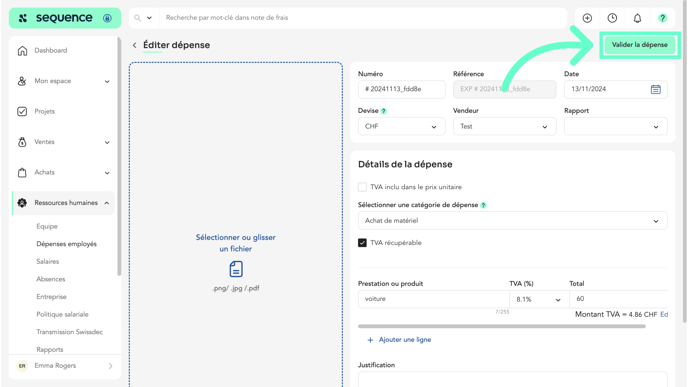Open the Devise CHF dropdown
688x387 pixels.
pos(401,126)
